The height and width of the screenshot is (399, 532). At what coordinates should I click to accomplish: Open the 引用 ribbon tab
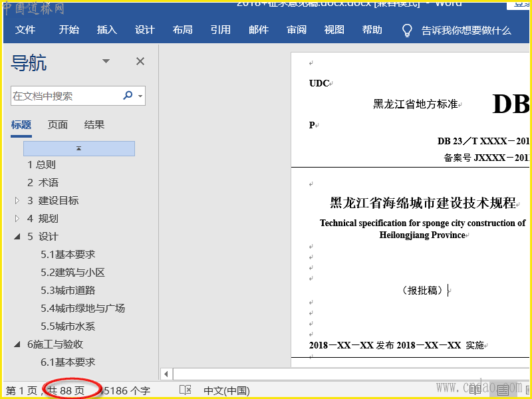click(x=221, y=30)
